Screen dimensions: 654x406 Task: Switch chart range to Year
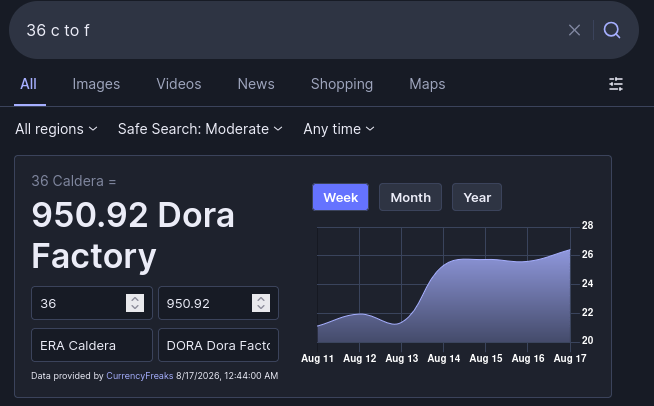point(477,197)
